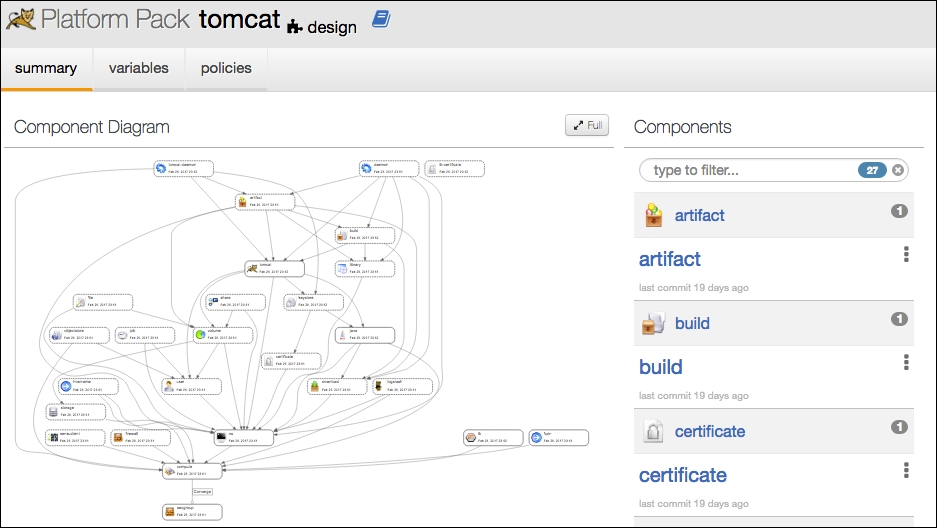This screenshot has height=528, width=937.
Task: Select the objectstore node in the diagram
Action: coord(79,335)
